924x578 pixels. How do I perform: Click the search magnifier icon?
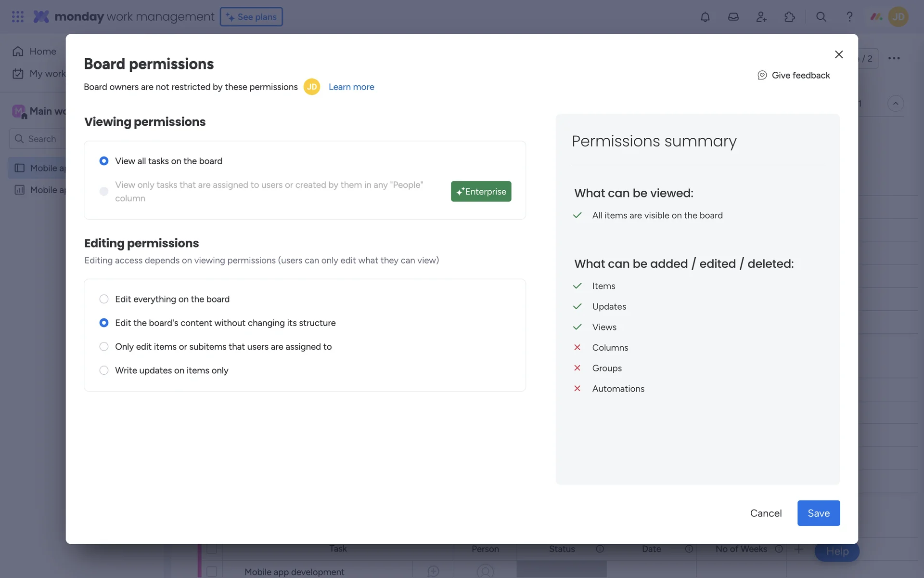[x=821, y=17]
